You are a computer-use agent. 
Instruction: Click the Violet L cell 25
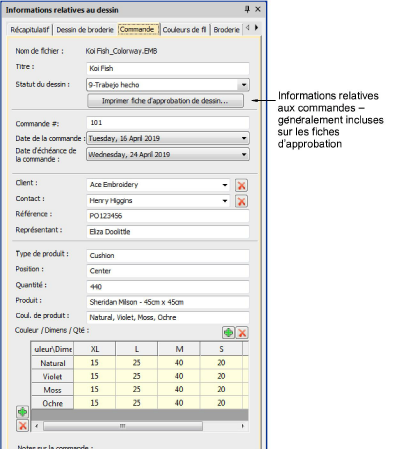click(x=137, y=376)
